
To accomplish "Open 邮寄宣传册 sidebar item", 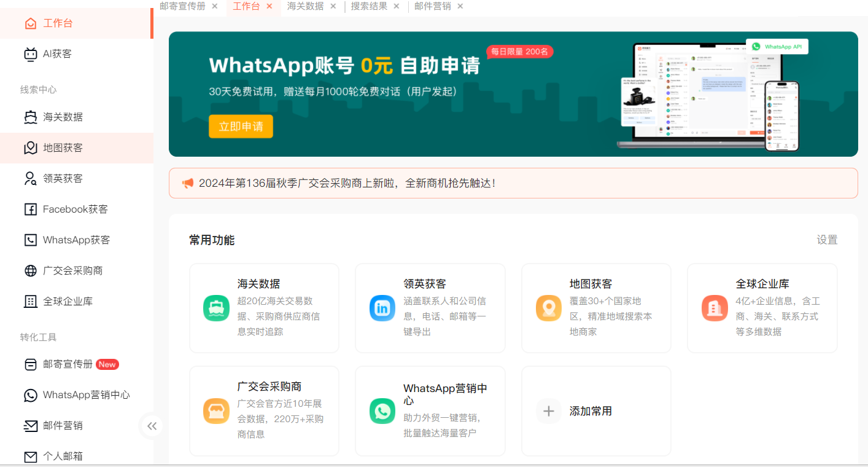I will click(68, 364).
